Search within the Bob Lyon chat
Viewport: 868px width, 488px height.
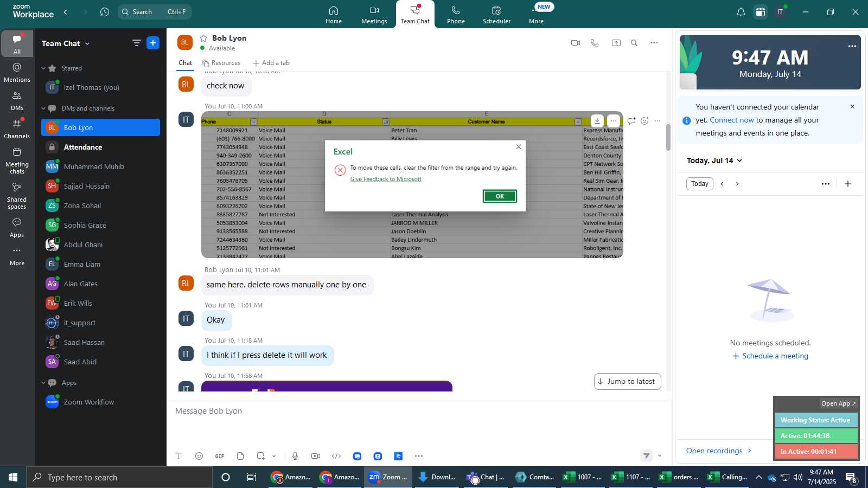tap(634, 43)
